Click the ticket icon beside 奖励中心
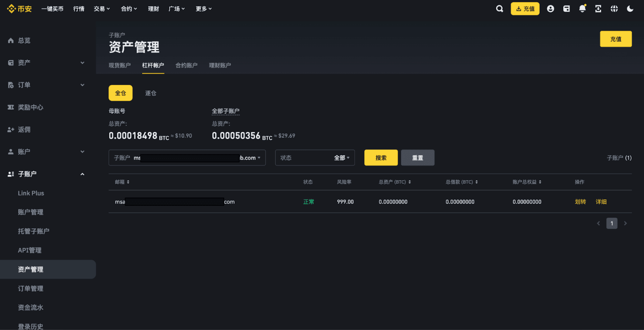 click(x=11, y=107)
